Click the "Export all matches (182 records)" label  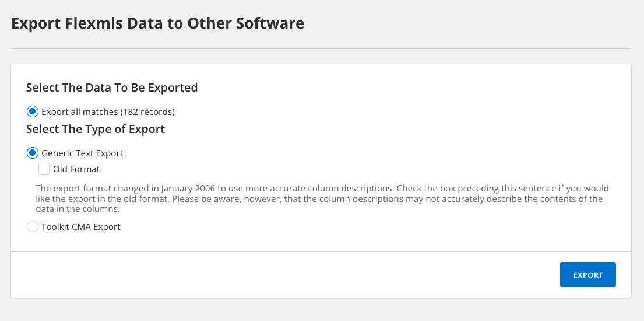point(108,111)
